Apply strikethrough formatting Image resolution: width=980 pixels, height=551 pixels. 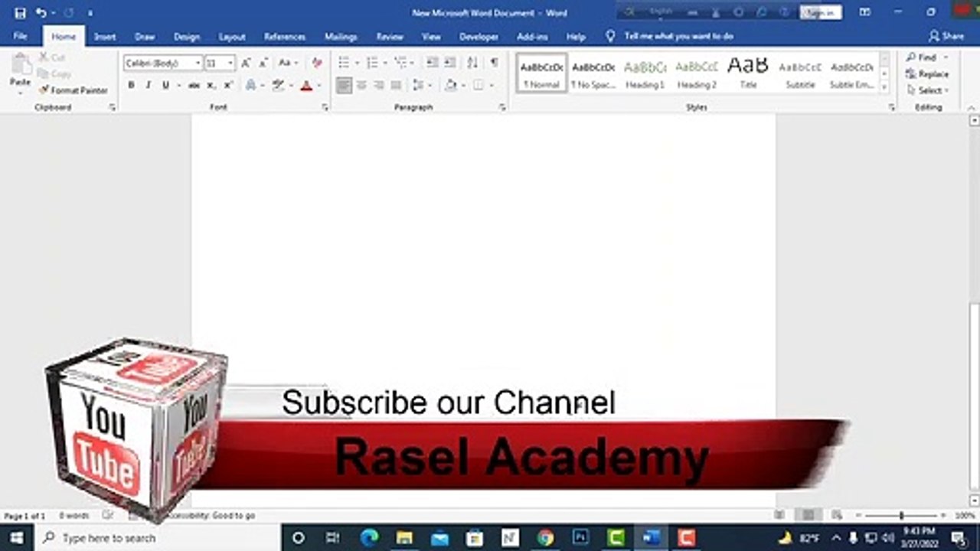coord(194,86)
